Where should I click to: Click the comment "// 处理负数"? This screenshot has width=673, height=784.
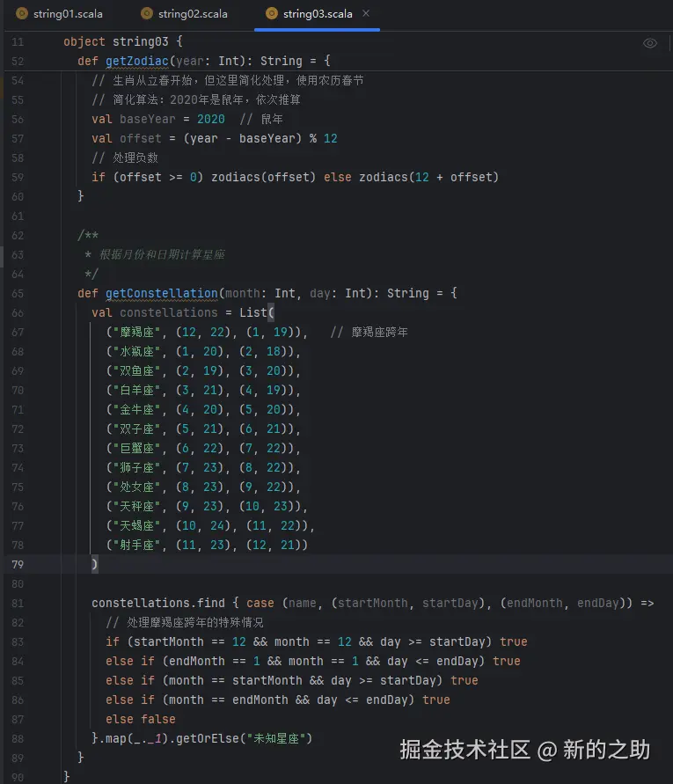click(x=125, y=158)
